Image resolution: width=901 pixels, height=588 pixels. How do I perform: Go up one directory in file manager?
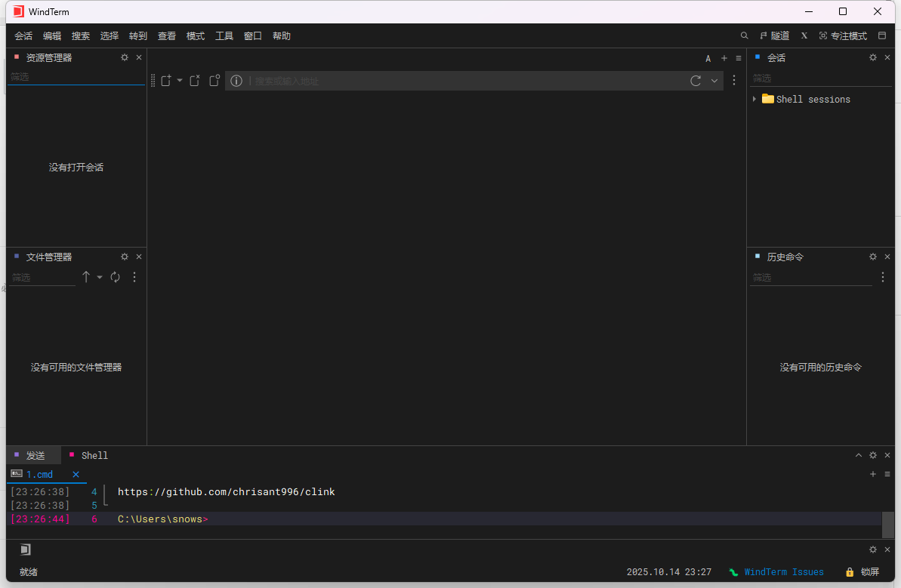tap(86, 277)
